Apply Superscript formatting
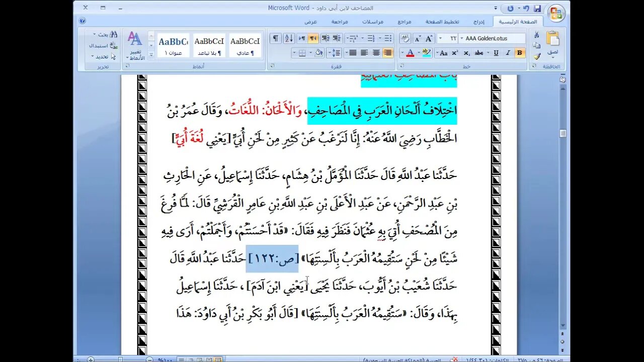 (x=454, y=53)
